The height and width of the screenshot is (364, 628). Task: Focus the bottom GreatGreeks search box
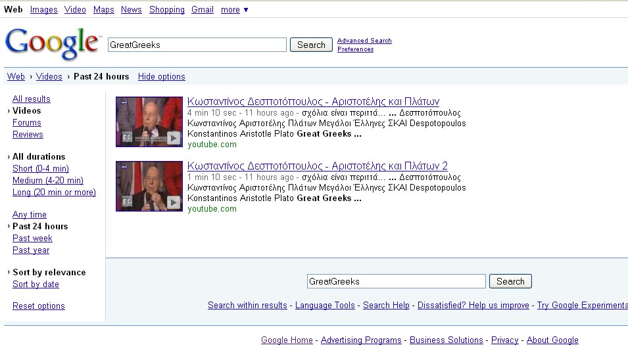click(396, 281)
